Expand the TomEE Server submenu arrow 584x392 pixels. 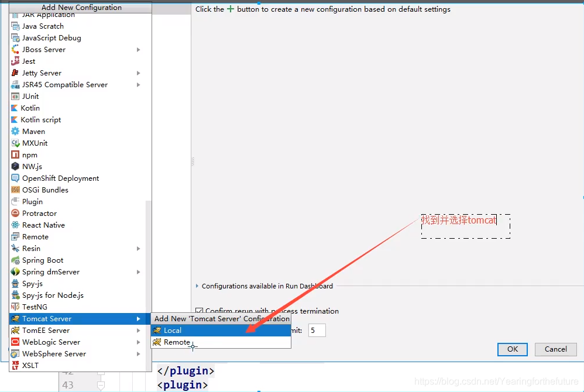pyautogui.click(x=138, y=330)
